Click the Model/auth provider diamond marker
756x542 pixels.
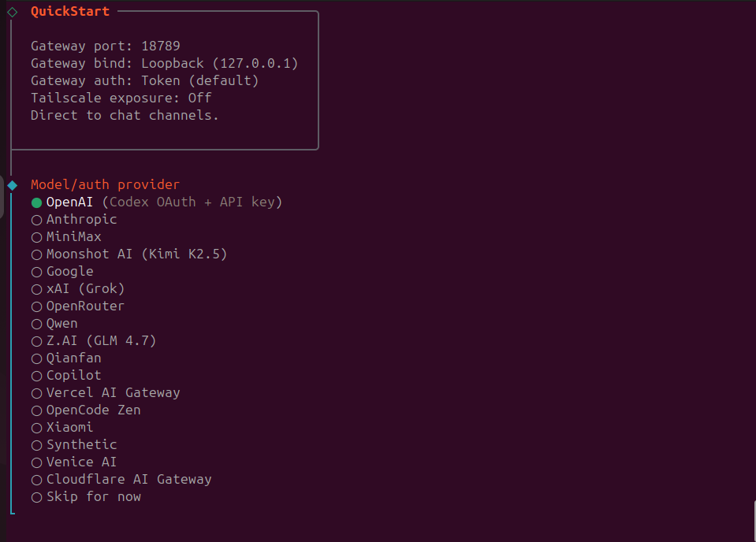[12, 185]
